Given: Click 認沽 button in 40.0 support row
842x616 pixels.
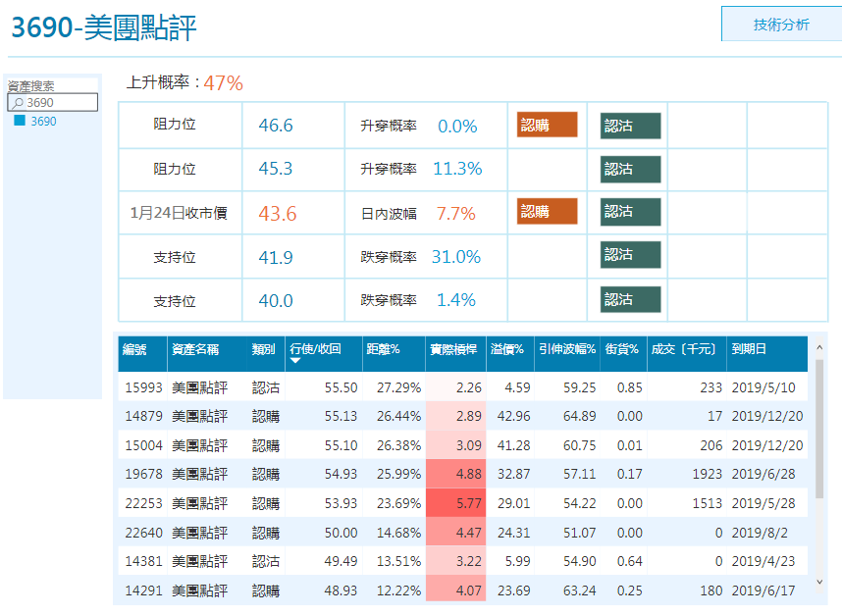Looking at the screenshot, I should pos(630,299).
